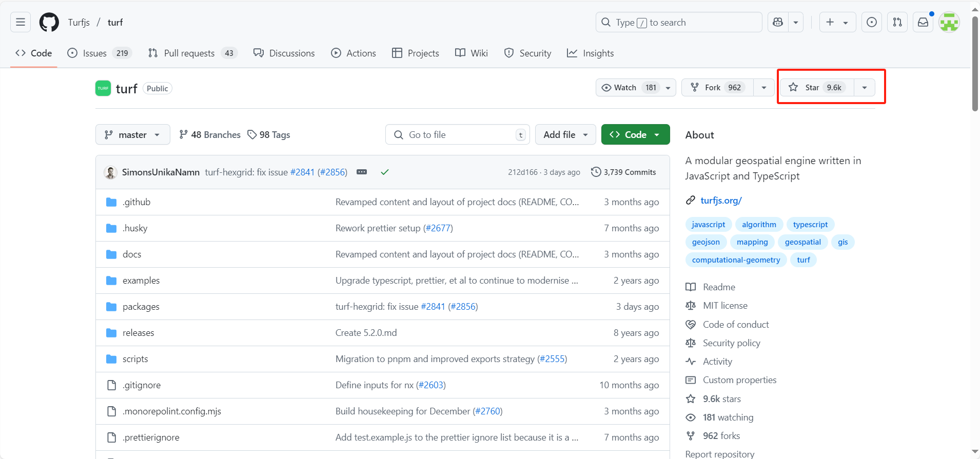Open Readme from About sidebar

[711, 287]
